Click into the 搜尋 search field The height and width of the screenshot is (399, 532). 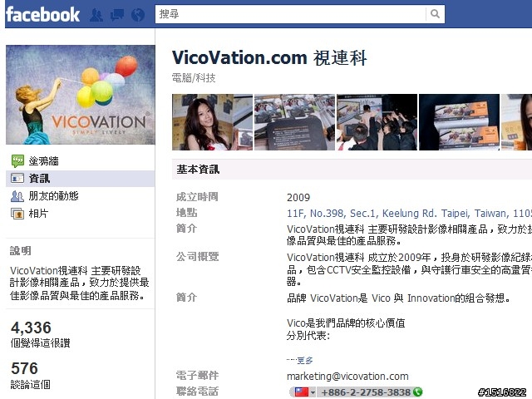pyautogui.click(x=290, y=14)
